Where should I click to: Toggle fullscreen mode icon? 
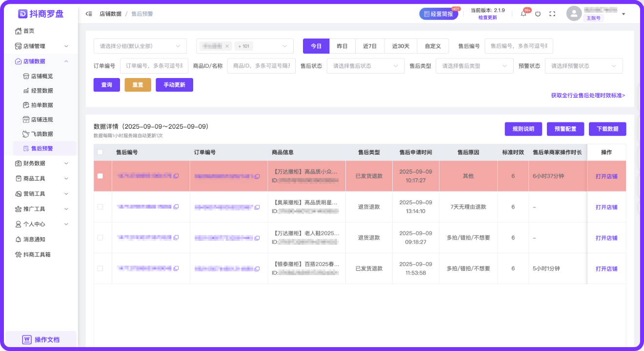click(552, 14)
